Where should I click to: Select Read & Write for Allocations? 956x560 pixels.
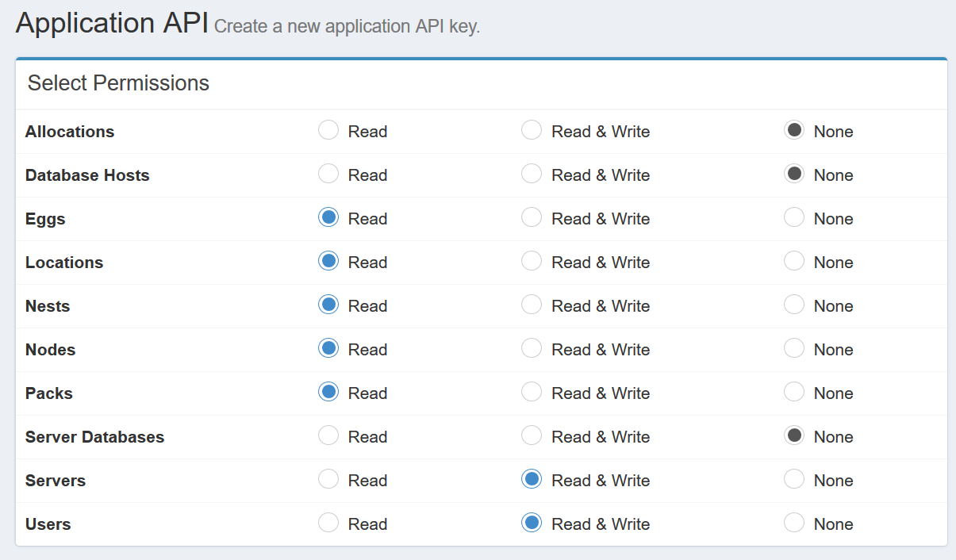pos(532,130)
